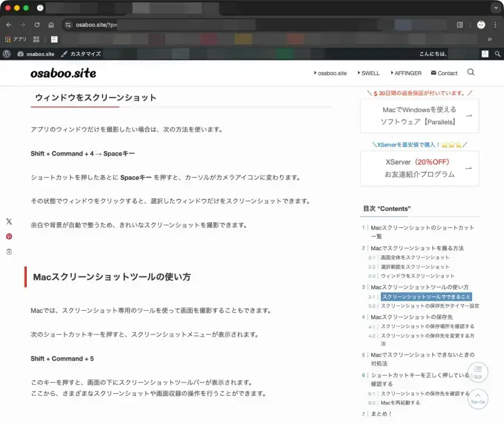Viewport: 504px width, 425px height.
Task: Open the Chrome profile avatar
Action: (x=480, y=25)
